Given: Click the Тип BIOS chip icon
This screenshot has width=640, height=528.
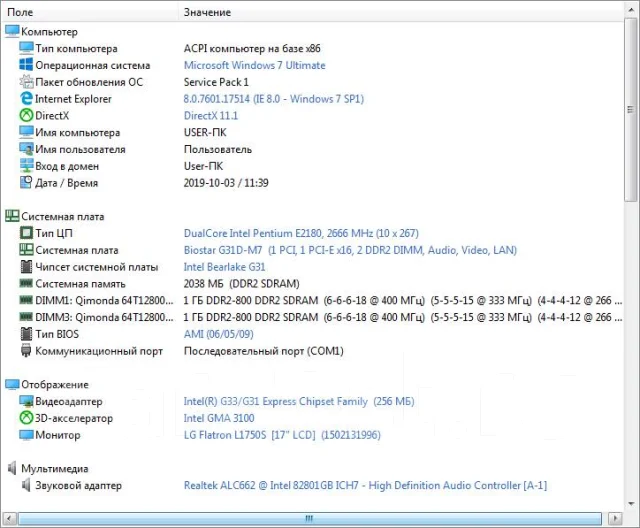Looking at the screenshot, I should [x=26, y=334].
